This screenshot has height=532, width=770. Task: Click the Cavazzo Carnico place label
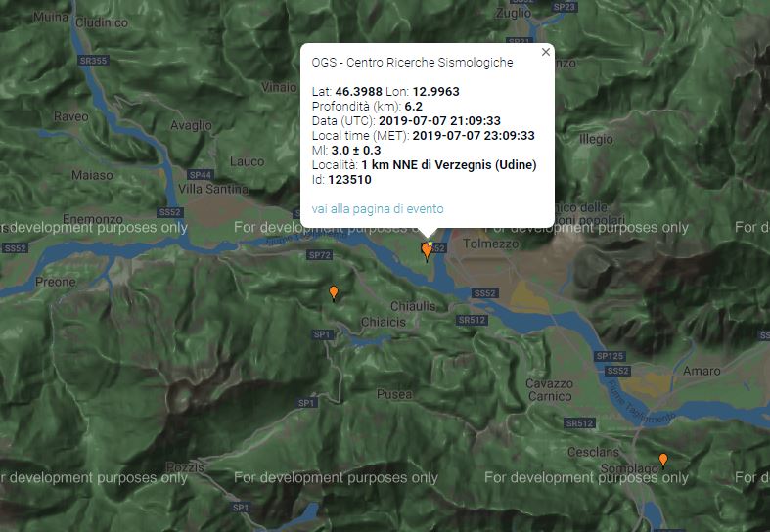[x=549, y=390]
